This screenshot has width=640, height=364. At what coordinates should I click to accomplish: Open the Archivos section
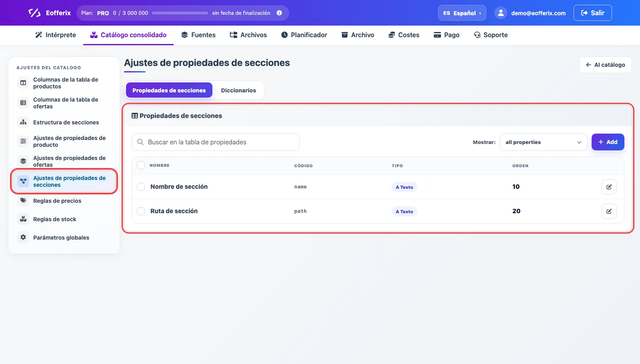coord(248,35)
